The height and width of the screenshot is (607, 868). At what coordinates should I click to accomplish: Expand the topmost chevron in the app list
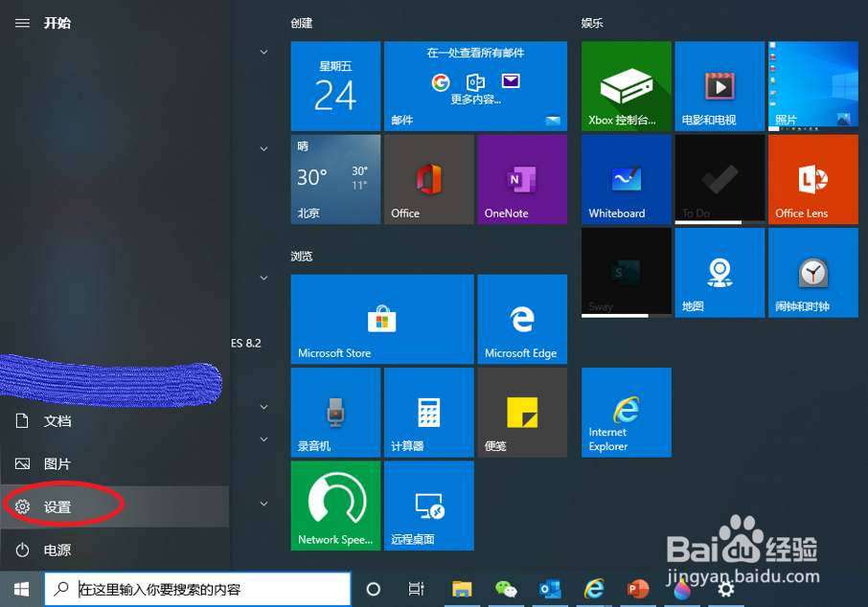click(264, 52)
